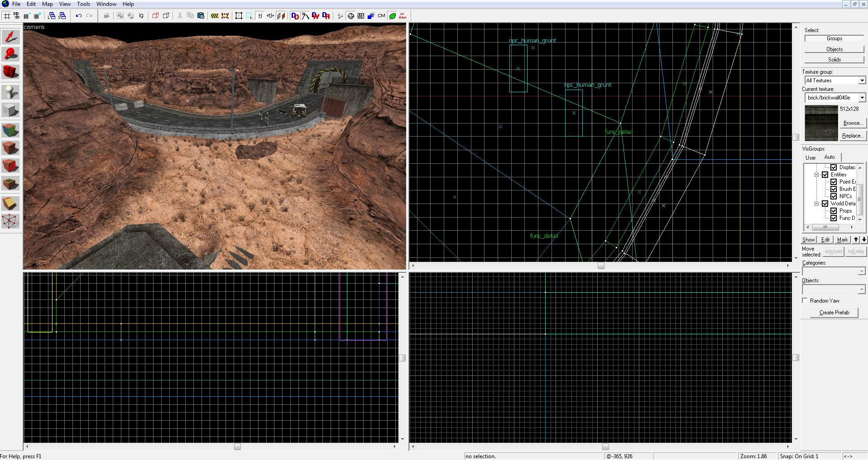Choose the Entity tool lightbulb icon

tap(10, 92)
